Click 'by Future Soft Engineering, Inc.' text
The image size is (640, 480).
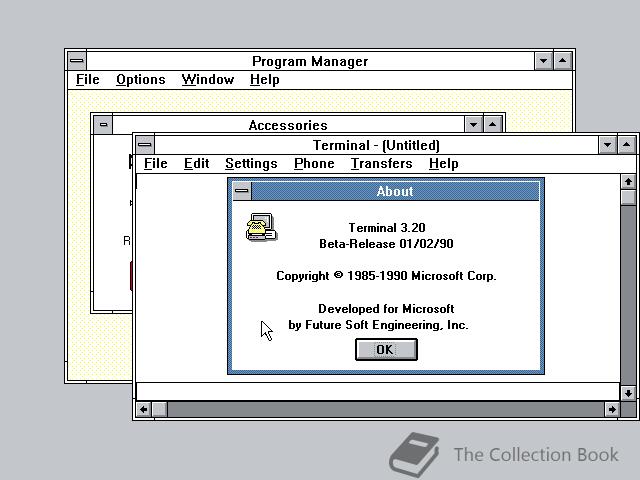pos(378,325)
